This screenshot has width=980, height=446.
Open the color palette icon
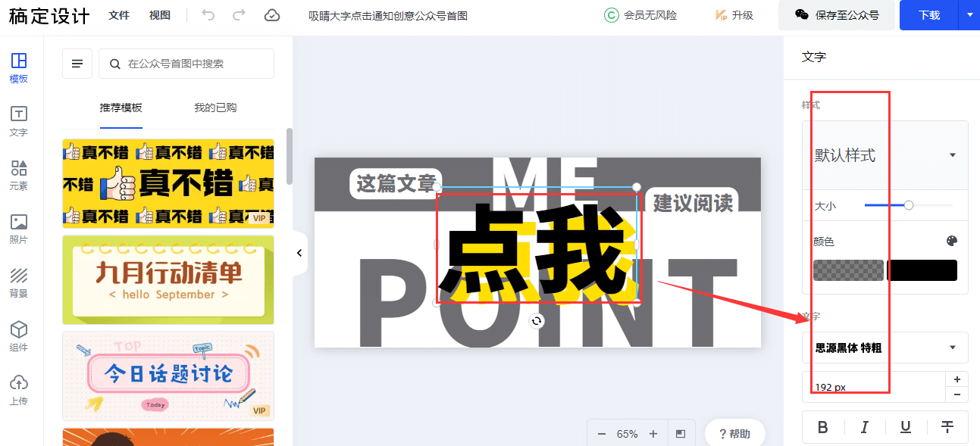(x=952, y=242)
